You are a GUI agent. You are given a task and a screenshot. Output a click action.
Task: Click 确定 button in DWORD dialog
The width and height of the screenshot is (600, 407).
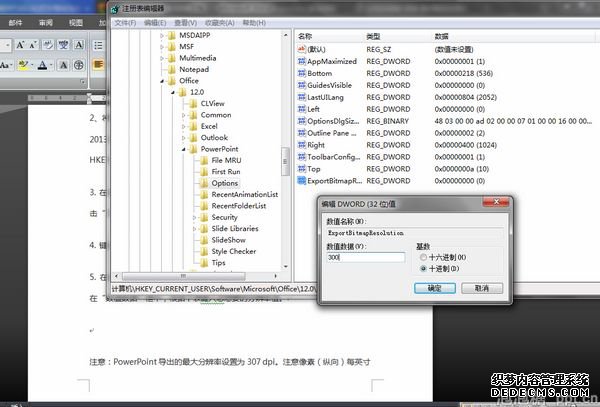pos(435,288)
